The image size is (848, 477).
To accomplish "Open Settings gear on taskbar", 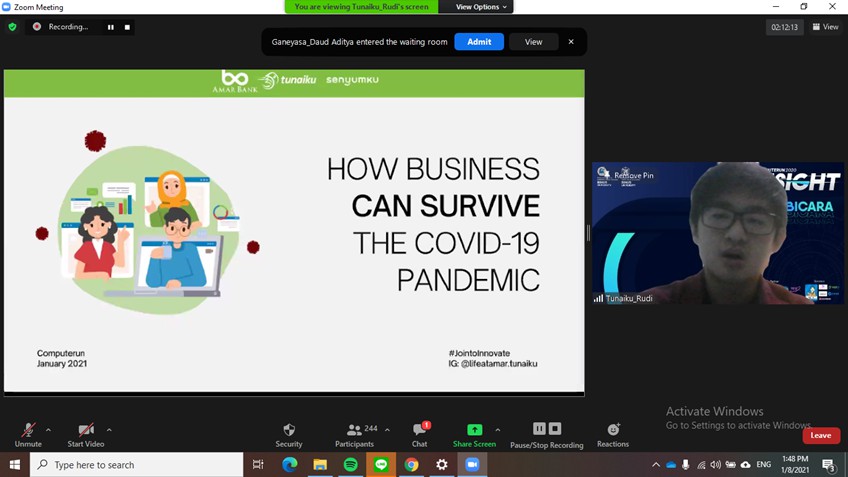I will pyautogui.click(x=442, y=465).
